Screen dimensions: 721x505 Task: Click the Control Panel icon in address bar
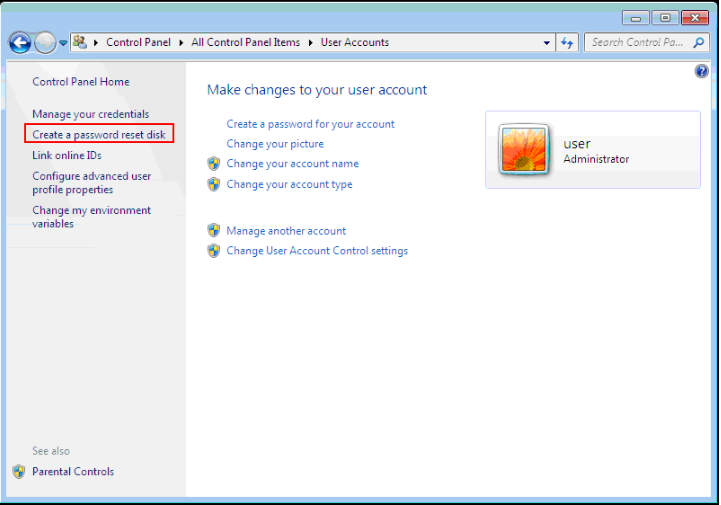click(x=80, y=43)
